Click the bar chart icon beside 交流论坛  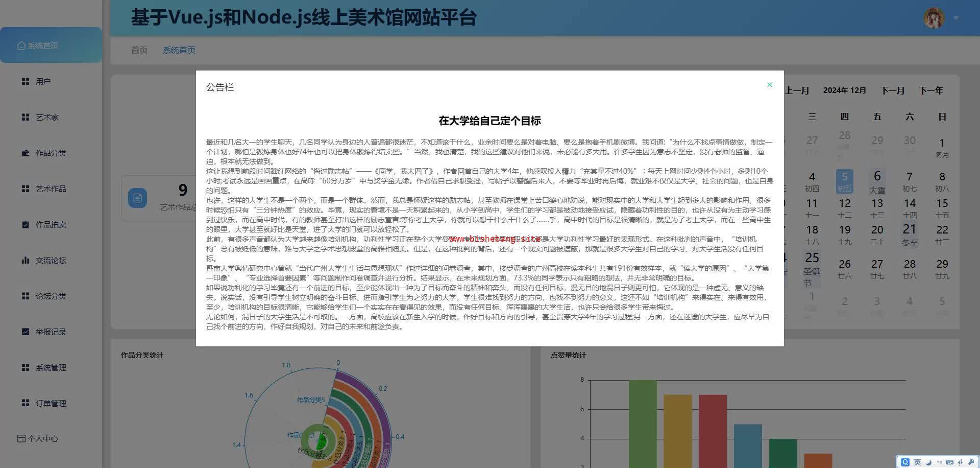coord(26,260)
